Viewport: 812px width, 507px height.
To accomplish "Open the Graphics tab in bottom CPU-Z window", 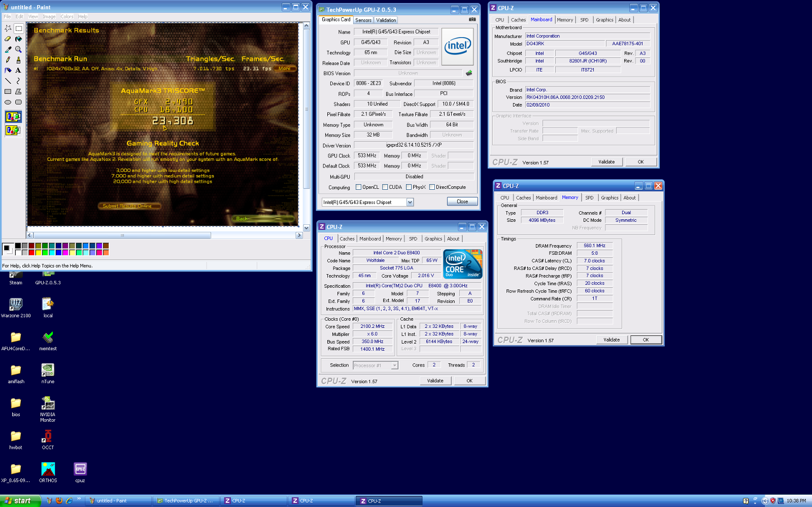I will point(433,239).
